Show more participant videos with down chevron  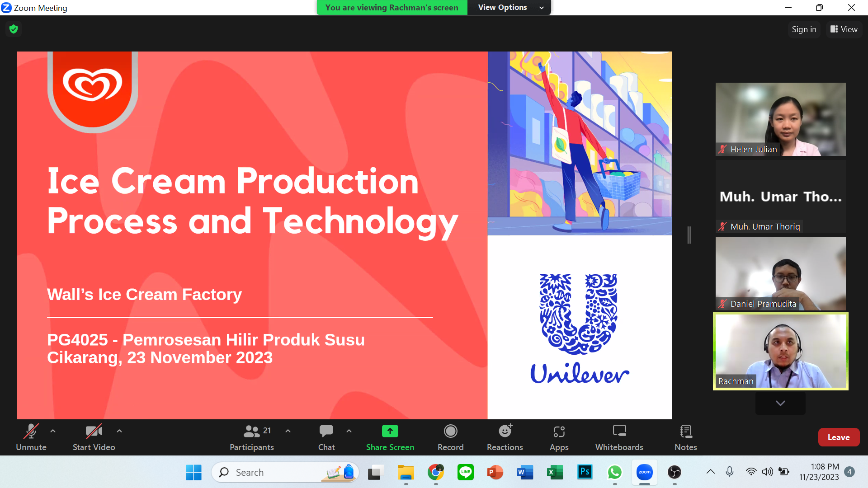(x=780, y=403)
